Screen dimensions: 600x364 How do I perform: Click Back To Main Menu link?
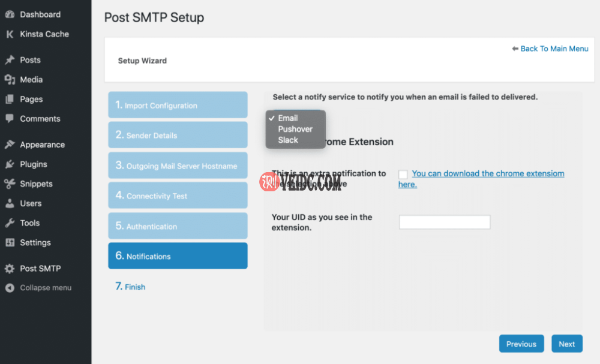[x=554, y=49]
